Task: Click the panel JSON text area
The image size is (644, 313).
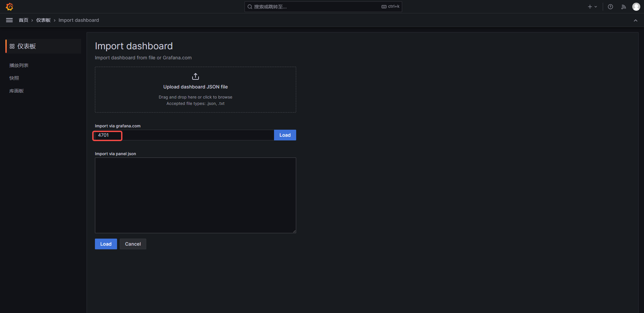Action: [195, 195]
